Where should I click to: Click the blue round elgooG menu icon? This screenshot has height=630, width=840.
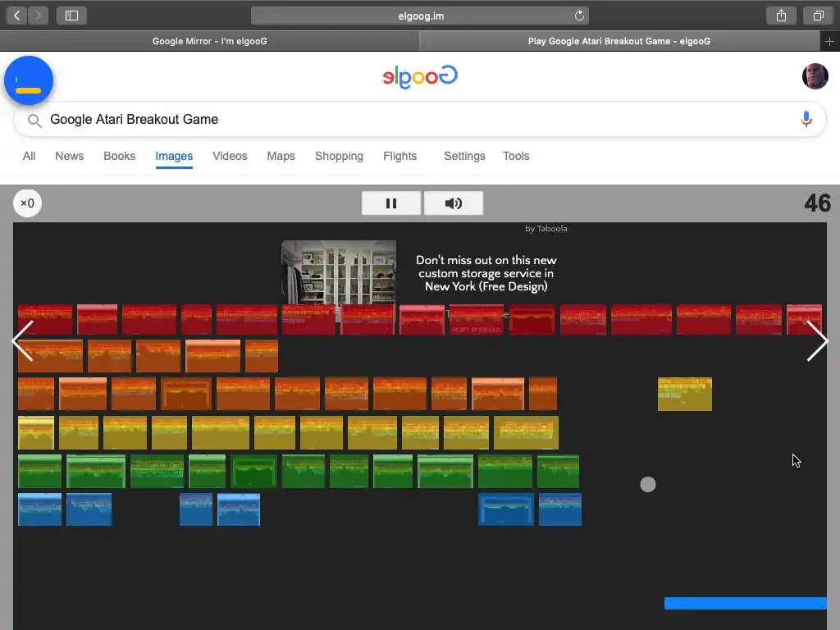click(29, 80)
